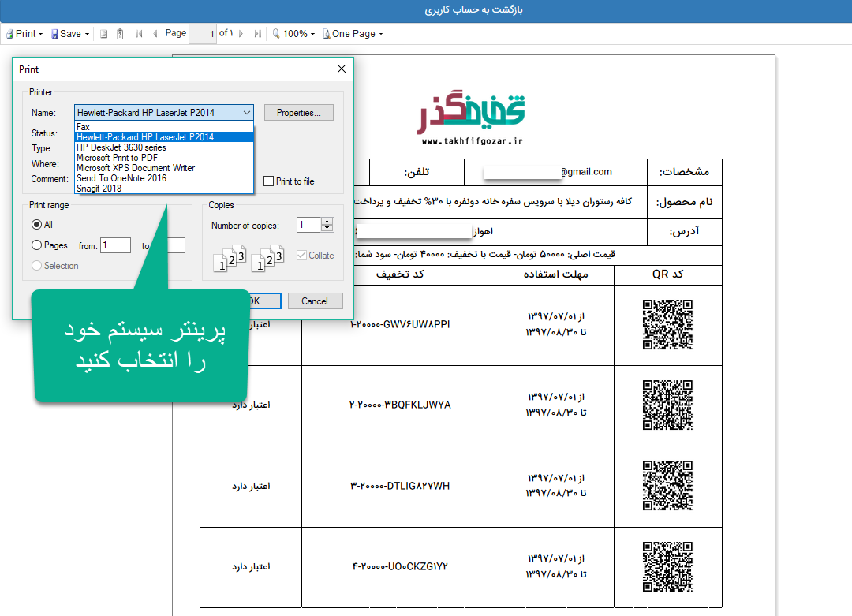Select Hewlett-Packard HP LaserJet P2014 in the list
The width and height of the screenshot is (852, 616).
(164, 137)
